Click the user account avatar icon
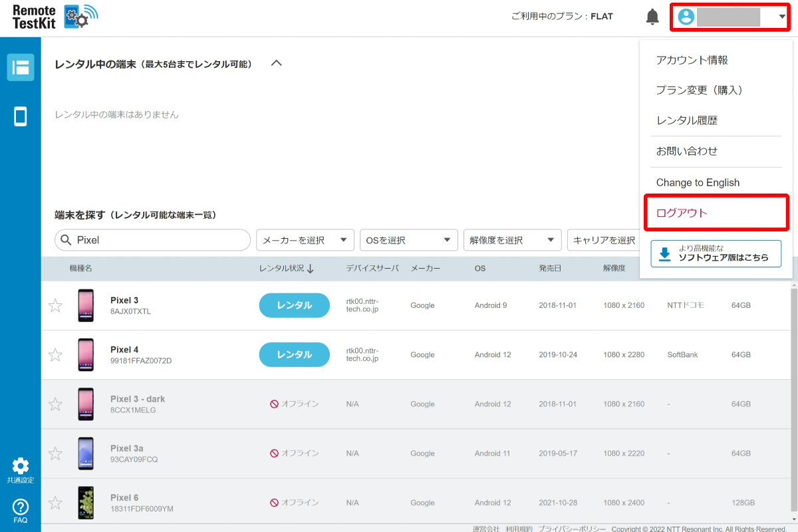The width and height of the screenshot is (798, 532). pyautogui.click(x=686, y=17)
